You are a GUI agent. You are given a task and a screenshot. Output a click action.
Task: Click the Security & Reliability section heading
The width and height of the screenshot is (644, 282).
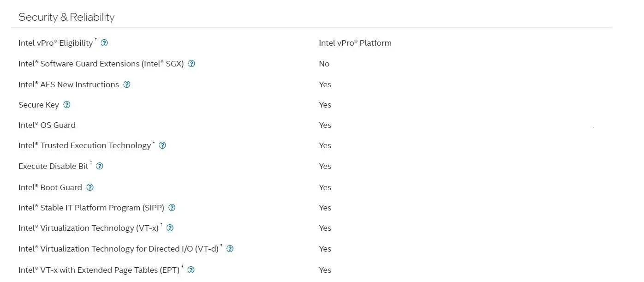pyautogui.click(x=66, y=17)
